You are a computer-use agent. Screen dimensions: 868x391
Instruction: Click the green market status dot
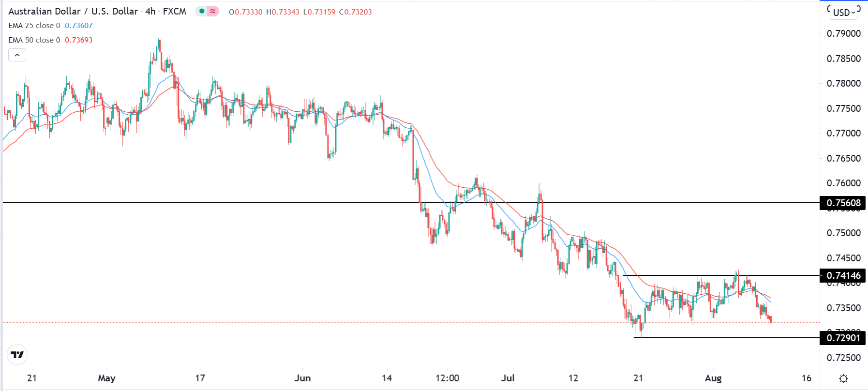(202, 11)
